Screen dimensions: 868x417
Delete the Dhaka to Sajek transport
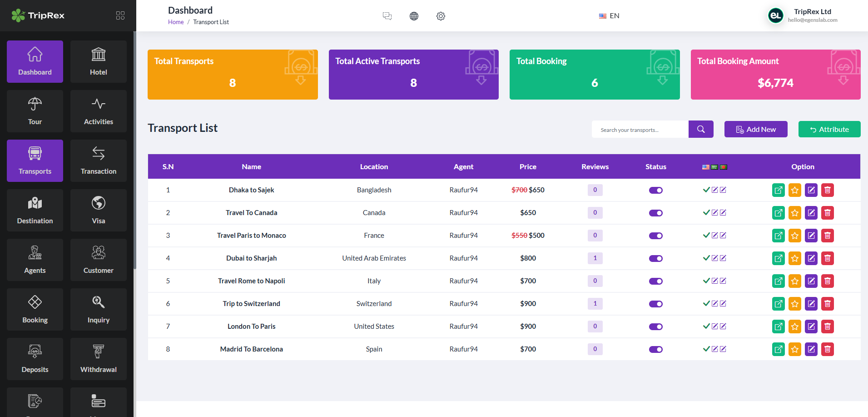tap(828, 190)
